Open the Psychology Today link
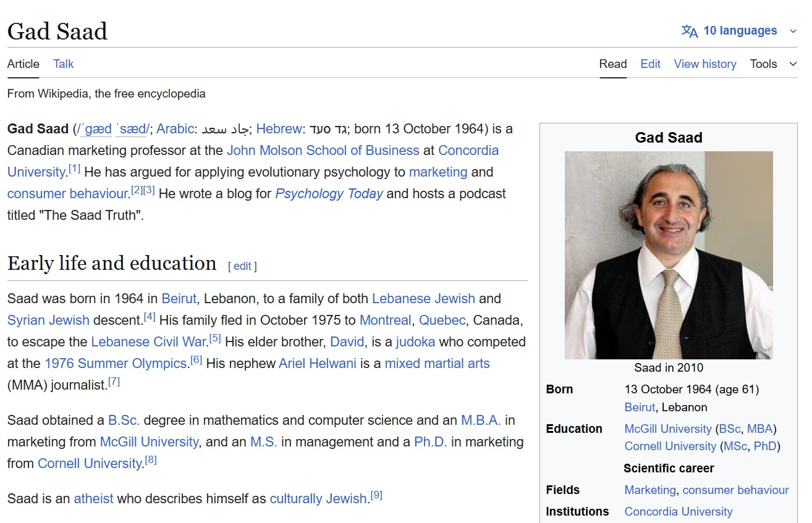This screenshot has width=812, height=523. coord(329,194)
